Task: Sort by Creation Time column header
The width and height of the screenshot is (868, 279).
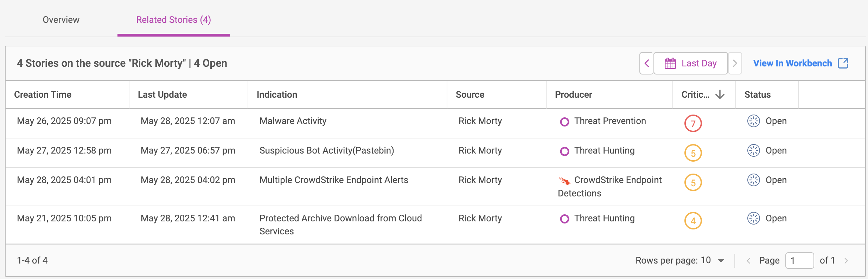Action: point(43,95)
